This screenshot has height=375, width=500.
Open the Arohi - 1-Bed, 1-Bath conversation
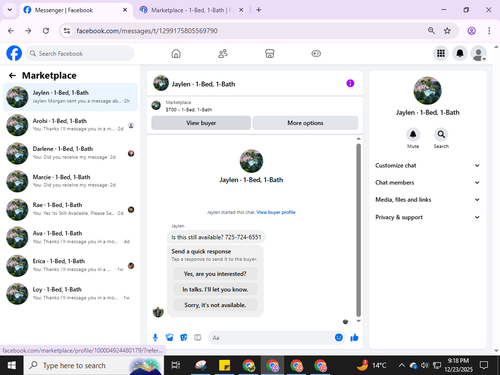click(x=70, y=125)
